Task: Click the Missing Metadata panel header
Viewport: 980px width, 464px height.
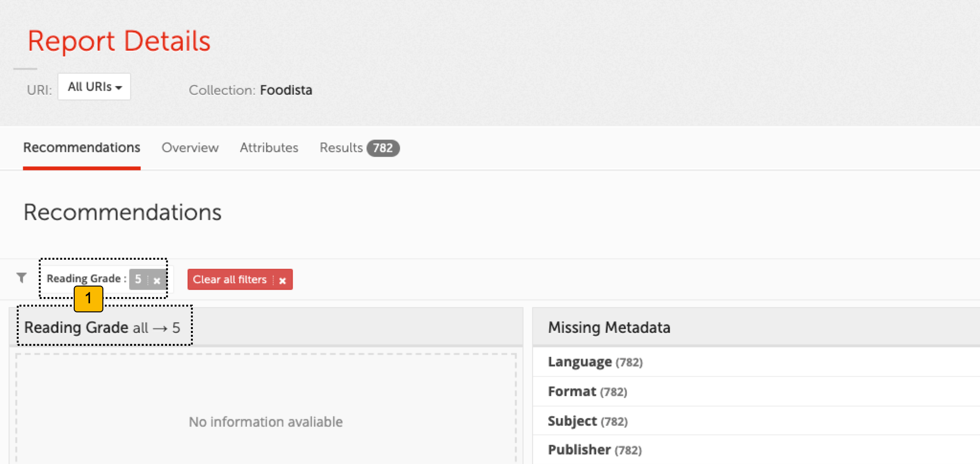Action: [x=609, y=328]
